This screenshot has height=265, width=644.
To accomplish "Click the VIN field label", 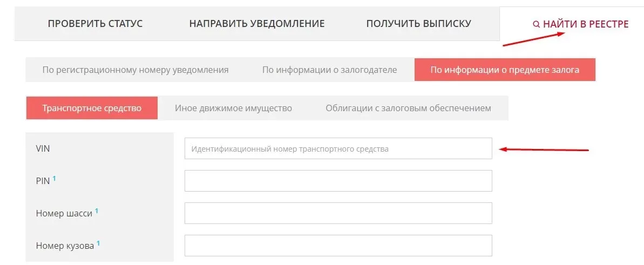I will [x=43, y=148].
